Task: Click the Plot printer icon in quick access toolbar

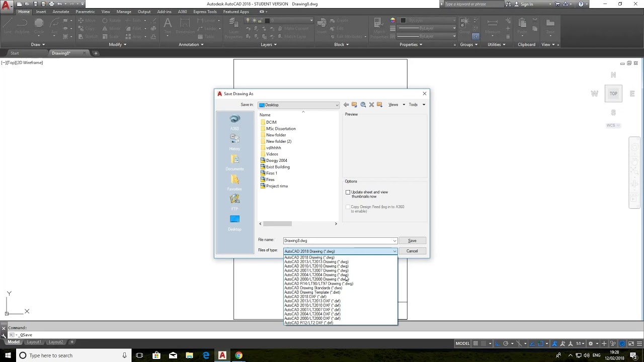Action: pyautogui.click(x=51, y=4)
